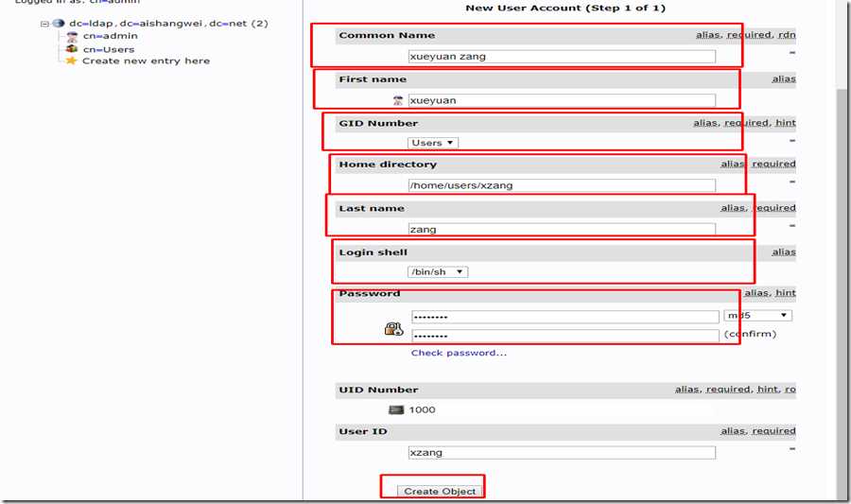Select the cn=admin user icon in tree

72,36
